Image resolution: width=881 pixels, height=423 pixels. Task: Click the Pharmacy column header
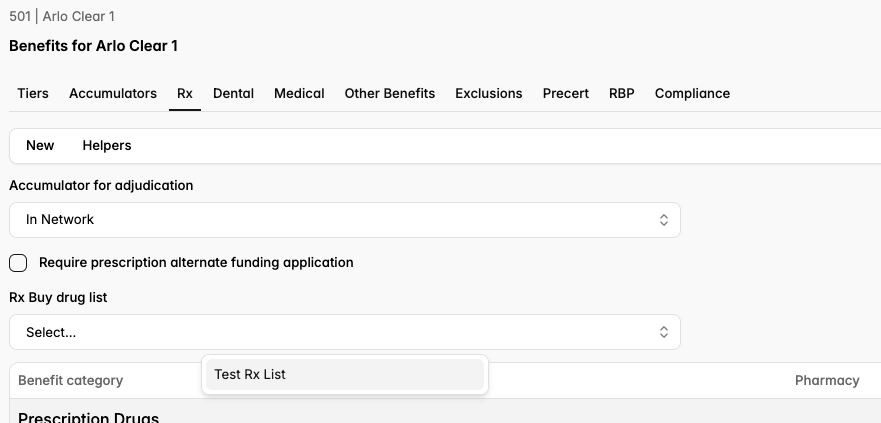[x=827, y=381]
